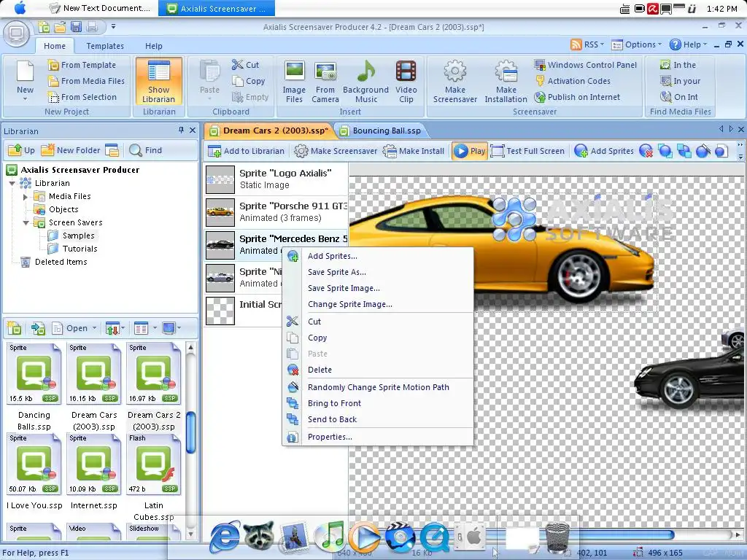Toggle Play preview in document toolbar
Screen dimensions: 747x560
click(469, 152)
